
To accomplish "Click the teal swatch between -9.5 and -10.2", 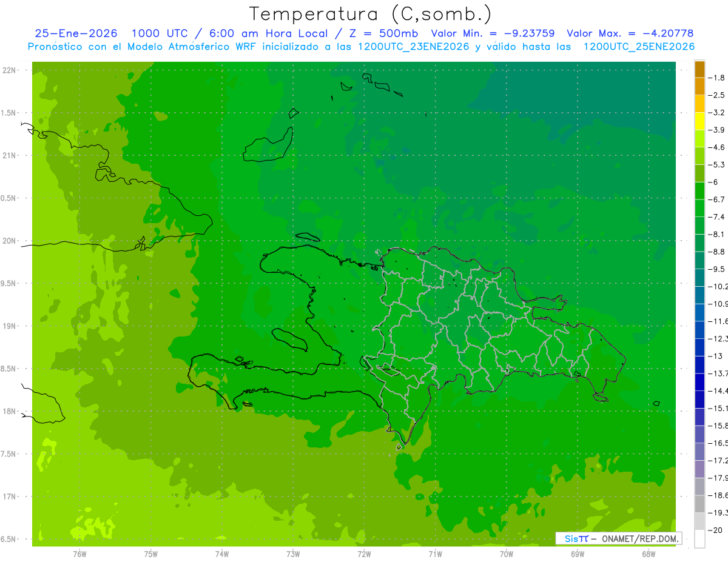I will (699, 278).
